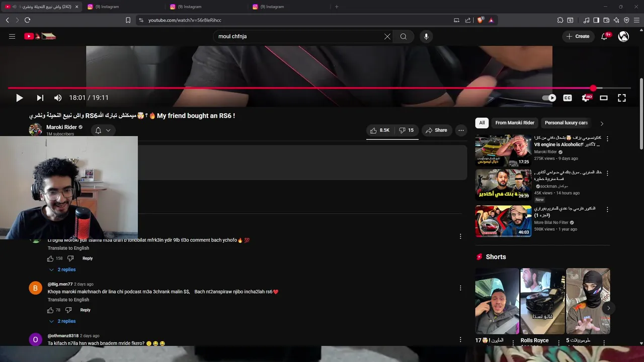Like the video with 8.5K likes
The width and height of the screenshot is (644, 362).
click(380, 130)
